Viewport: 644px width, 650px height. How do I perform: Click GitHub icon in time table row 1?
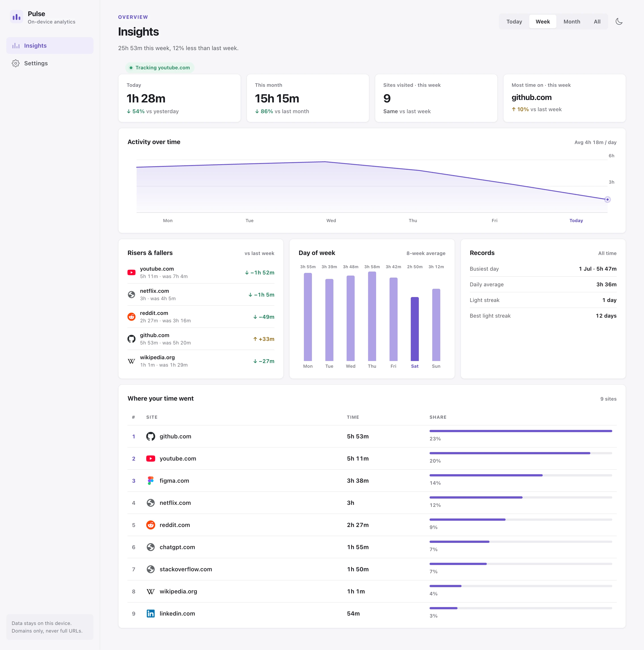(151, 436)
